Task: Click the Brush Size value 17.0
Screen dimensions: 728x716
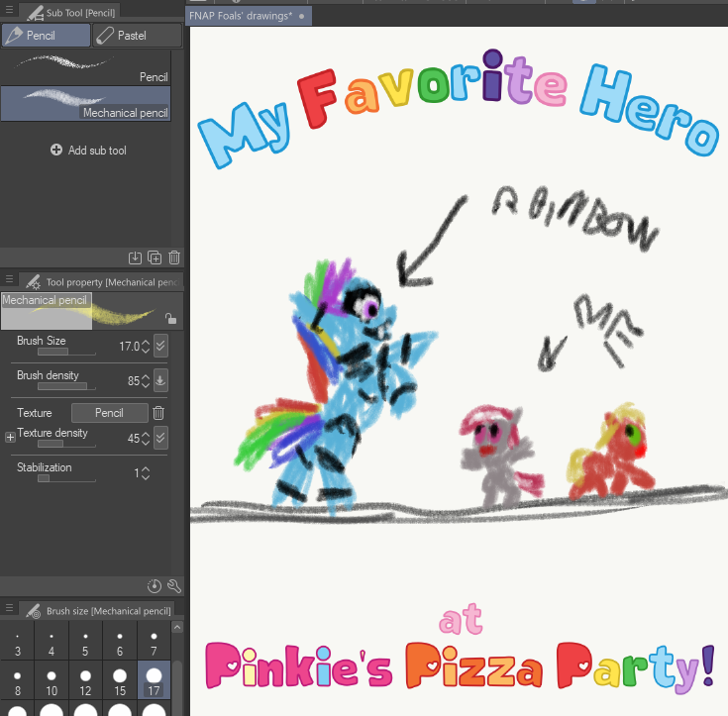Action: click(x=129, y=347)
